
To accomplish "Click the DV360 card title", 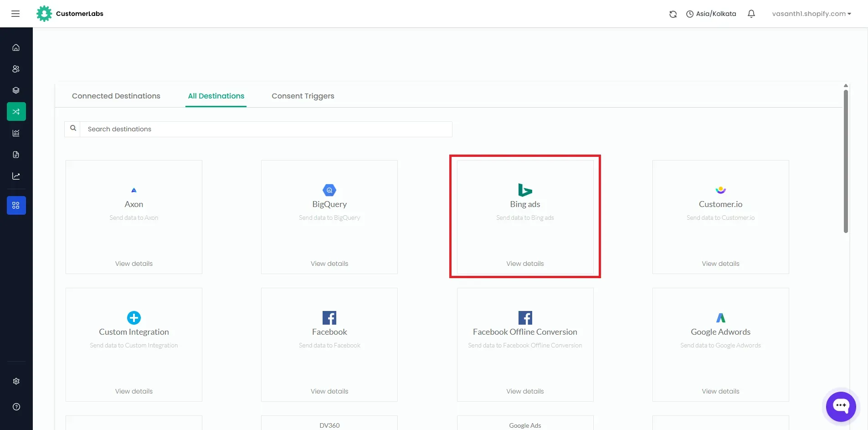I will pos(329,425).
